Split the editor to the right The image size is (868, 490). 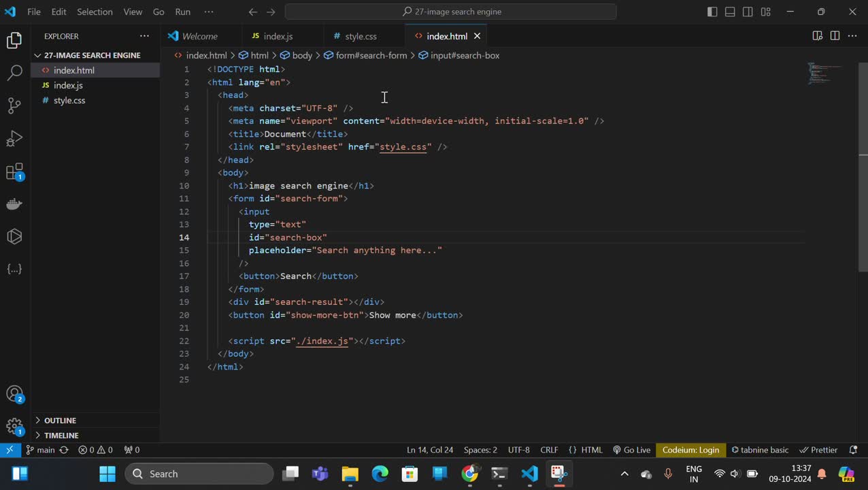point(835,36)
